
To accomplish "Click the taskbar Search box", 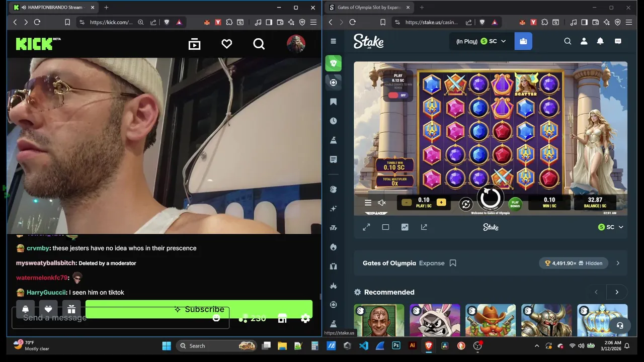I will 217,346.
